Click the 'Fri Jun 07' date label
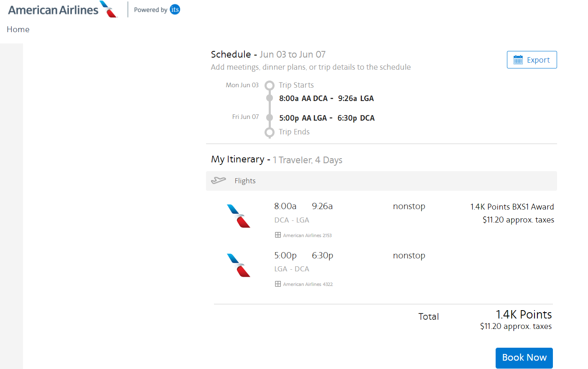This screenshot has width=588, height=369. pos(245,117)
